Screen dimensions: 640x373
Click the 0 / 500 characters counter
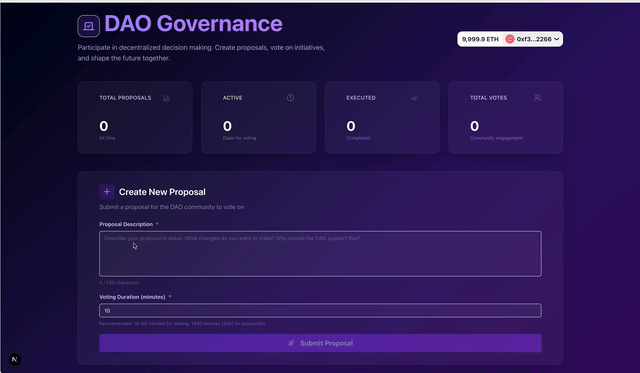click(119, 282)
